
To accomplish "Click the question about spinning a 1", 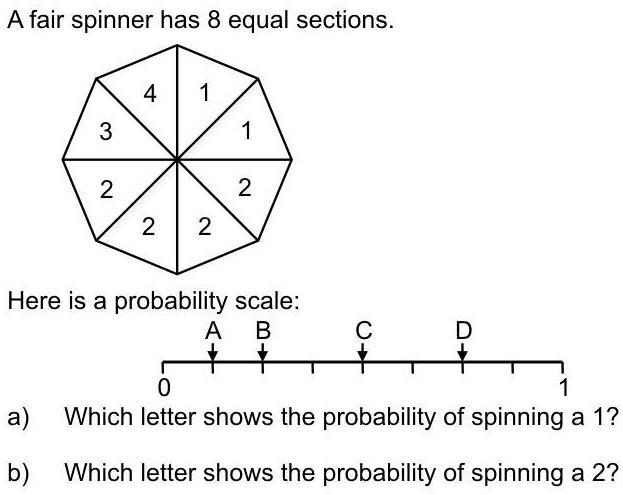I will tap(340, 418).
